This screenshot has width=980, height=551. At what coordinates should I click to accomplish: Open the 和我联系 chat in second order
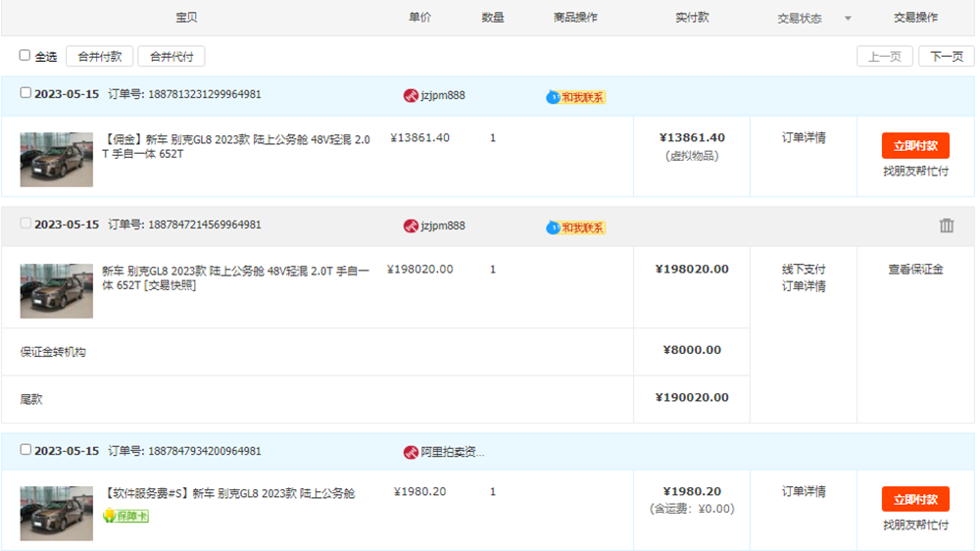pyautogui.click(x=576, y=227)
